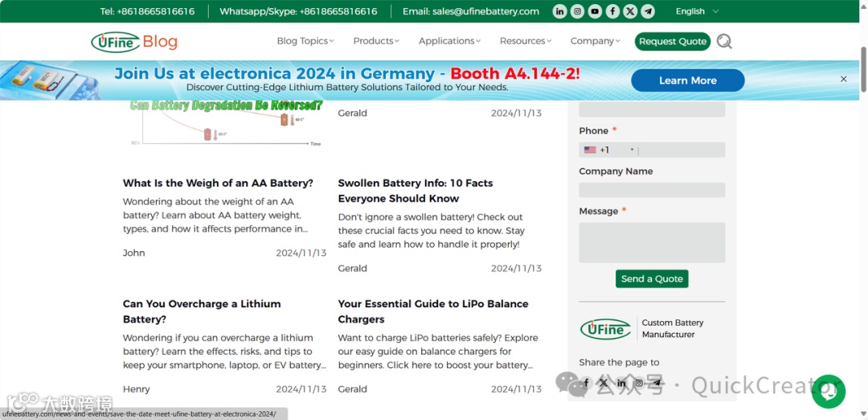Click the input field above the Phone label
868x420 pixels.
(652, 109)
